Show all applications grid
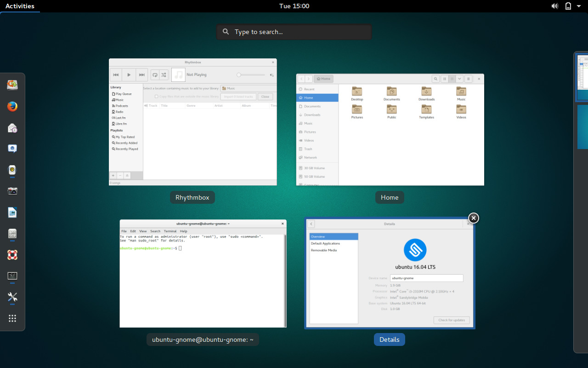Viewport: 588px width, 368px height. click(12, 318)
